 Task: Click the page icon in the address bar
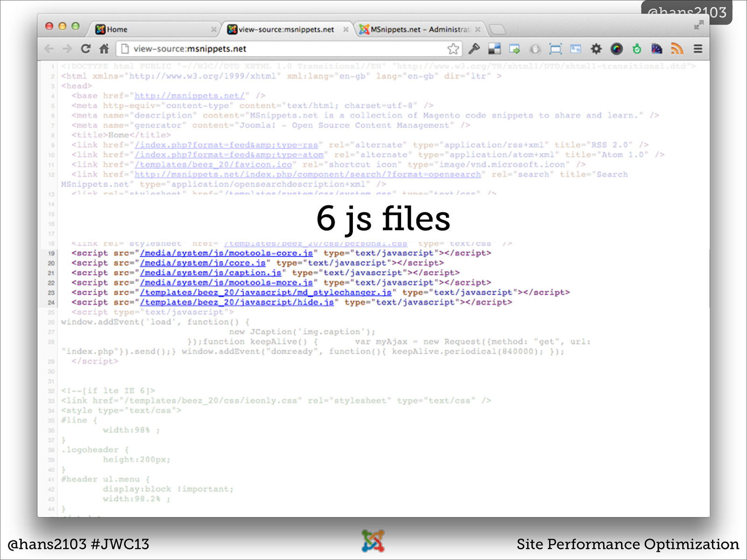click(x=124, y=49)
